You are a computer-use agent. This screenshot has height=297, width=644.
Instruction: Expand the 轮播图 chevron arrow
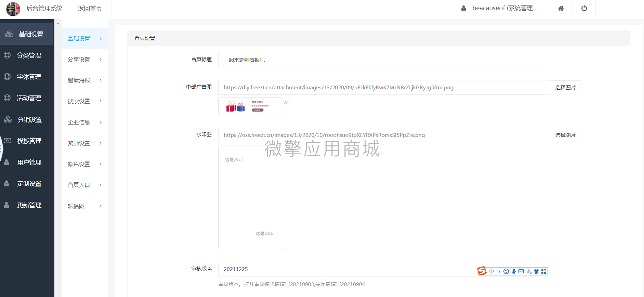(x=101, y=206)
